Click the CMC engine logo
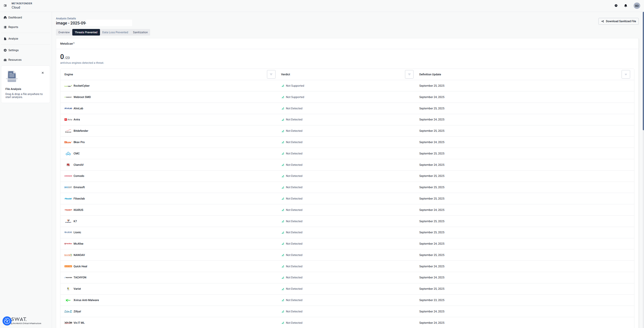644x328 pixels. [x=68, y=154]
